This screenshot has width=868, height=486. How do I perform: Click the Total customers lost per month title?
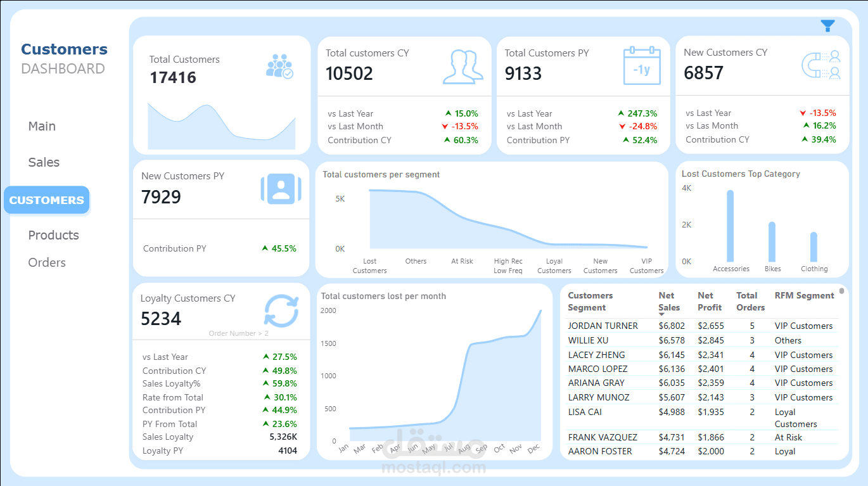coord(383,296)
